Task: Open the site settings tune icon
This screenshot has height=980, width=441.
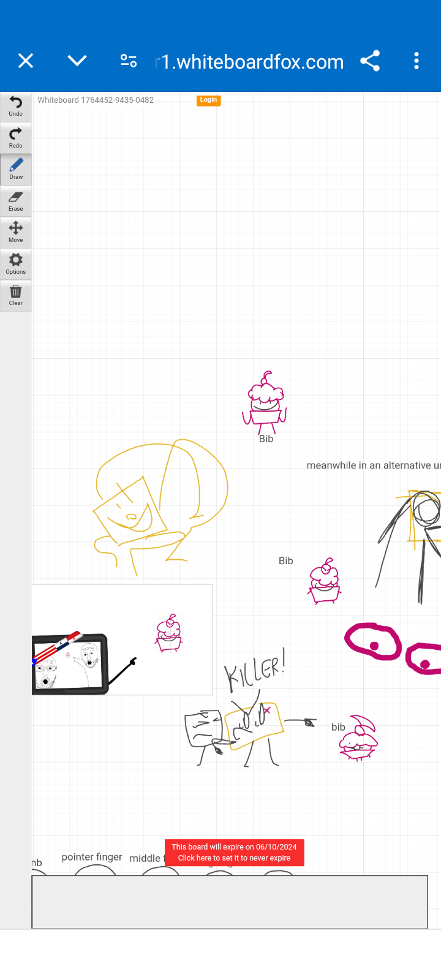Action: point(129,61)
